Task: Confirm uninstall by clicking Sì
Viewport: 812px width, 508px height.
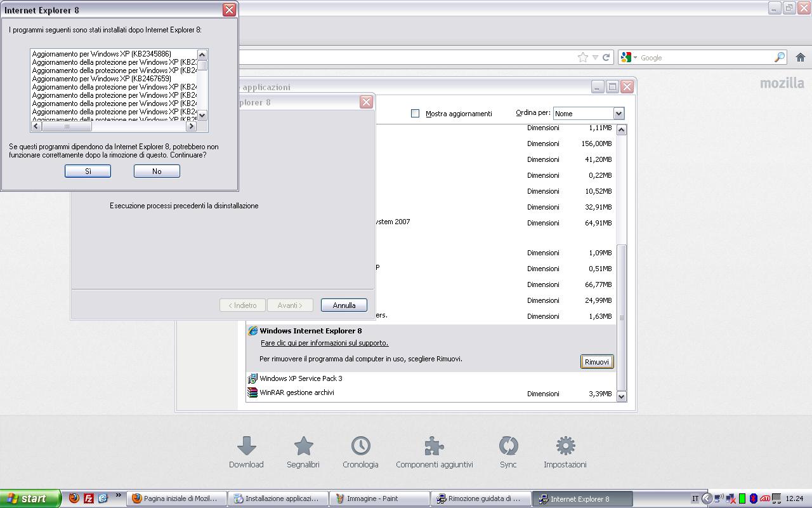Action: coord(88,171)
